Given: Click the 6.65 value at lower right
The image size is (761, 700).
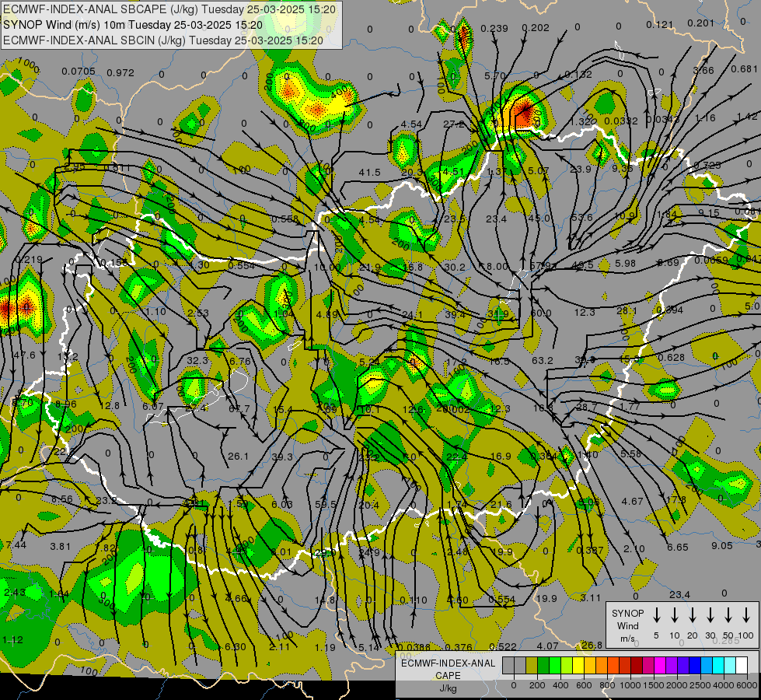Looking at the screenshot, I should pos(678,547).
